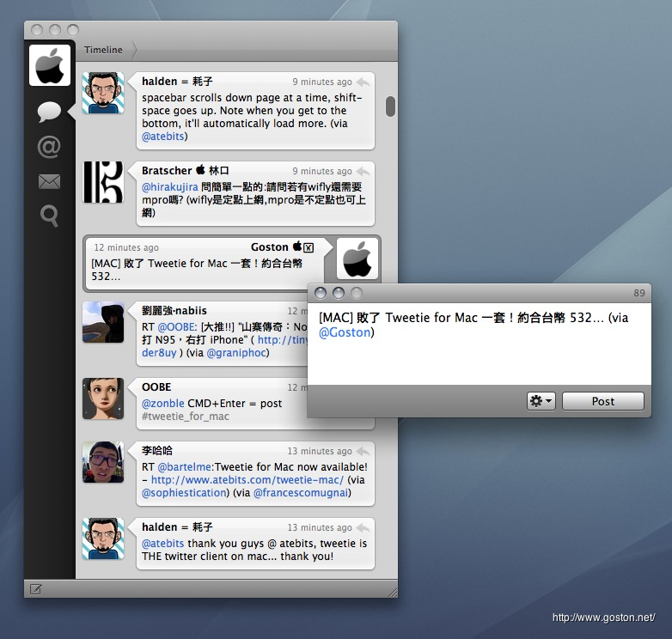Open the gear options dropdown in compose window
This screenshot has height=639, width=672.
tap(541, 401)
